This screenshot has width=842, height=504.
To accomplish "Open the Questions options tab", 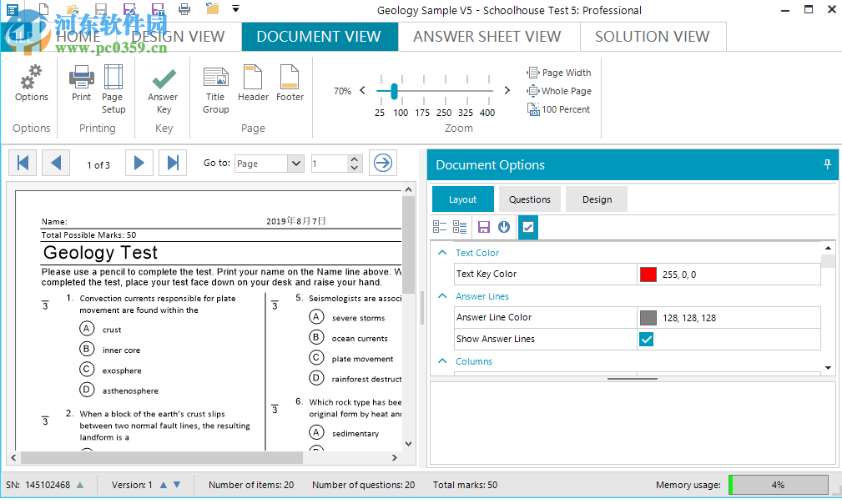I will [529, 199].
